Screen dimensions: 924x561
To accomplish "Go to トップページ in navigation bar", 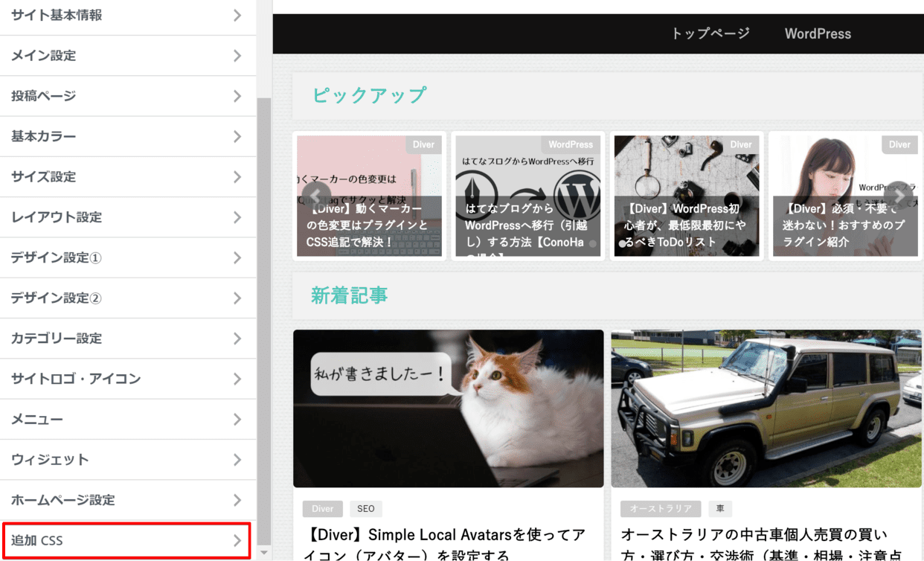I will click(710, 33).
